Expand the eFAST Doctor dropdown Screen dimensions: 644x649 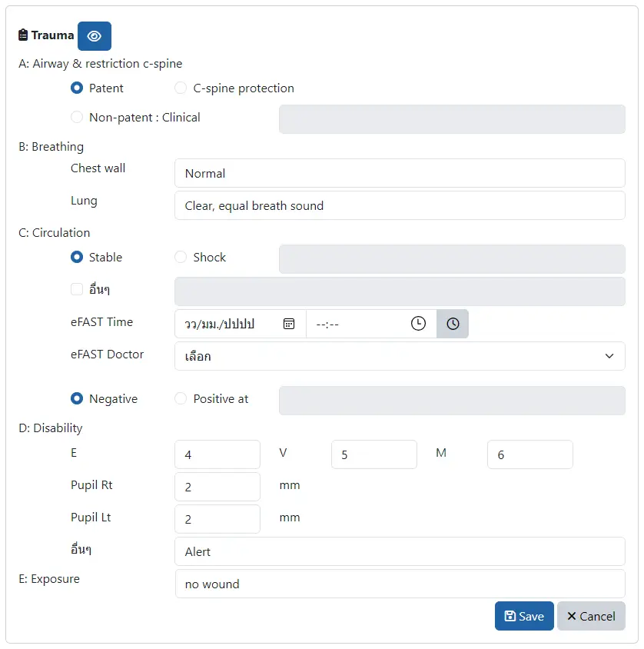400,356
